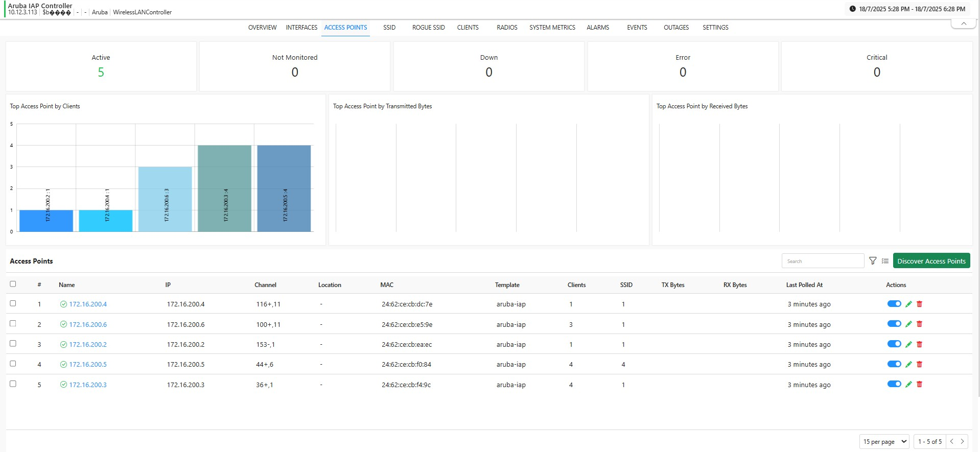Click pencil edit icon for 172.16.200.5
The height and width of the screenshot is (452, 980).
click(x=908, y=364)
